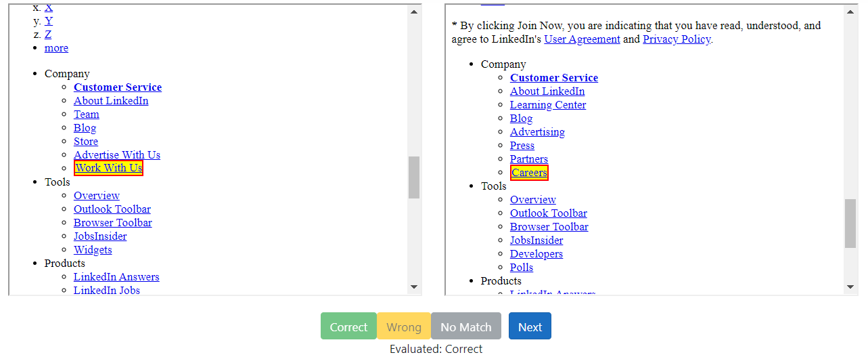Click 'Tools' heading in right panel
The image size is (868, 357).
point(494,186)
